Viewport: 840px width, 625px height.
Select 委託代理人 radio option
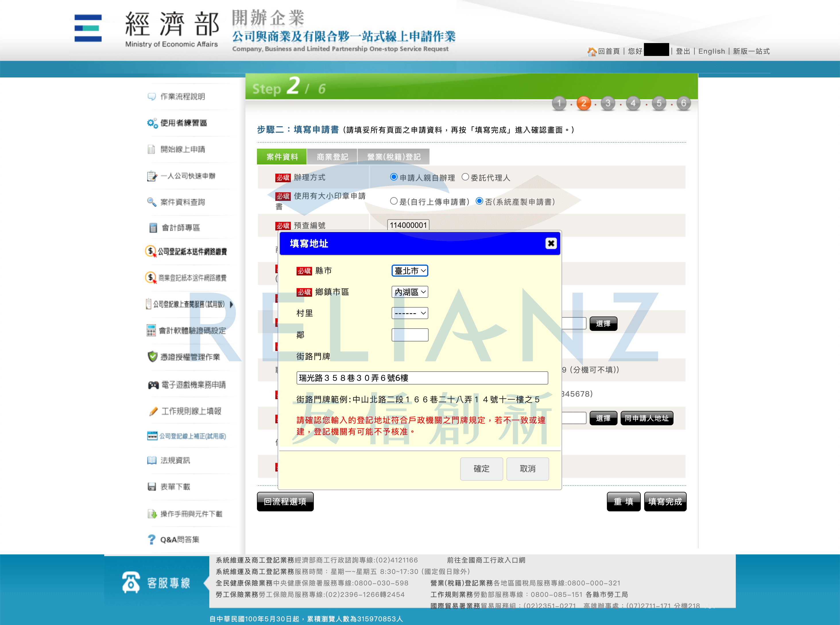click(465, 177)
